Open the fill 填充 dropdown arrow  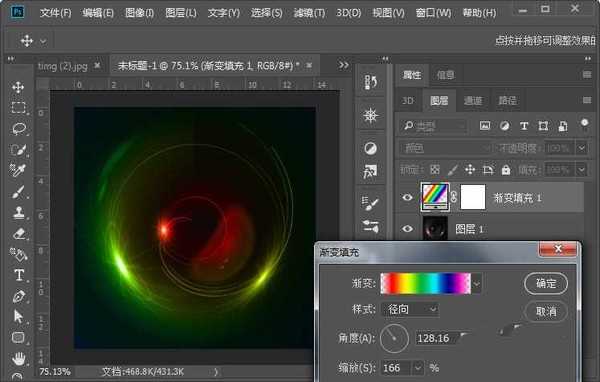coord(582,170)
